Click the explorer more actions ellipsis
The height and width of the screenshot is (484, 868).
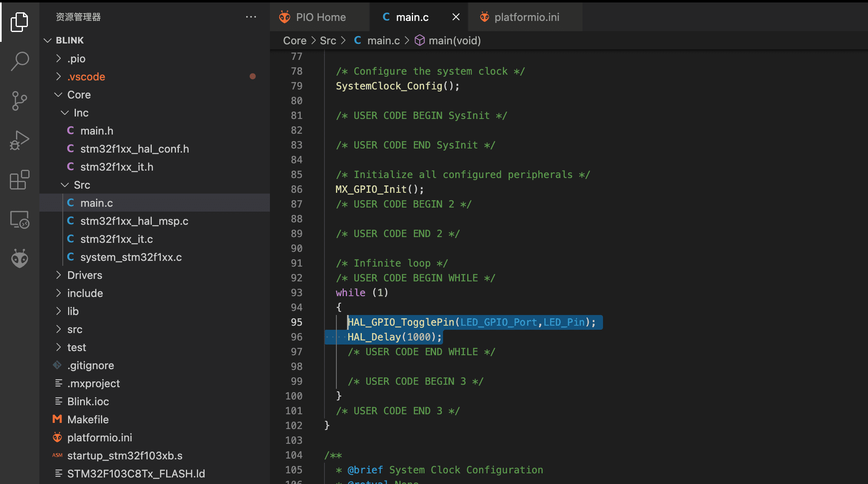coord(251,17)
